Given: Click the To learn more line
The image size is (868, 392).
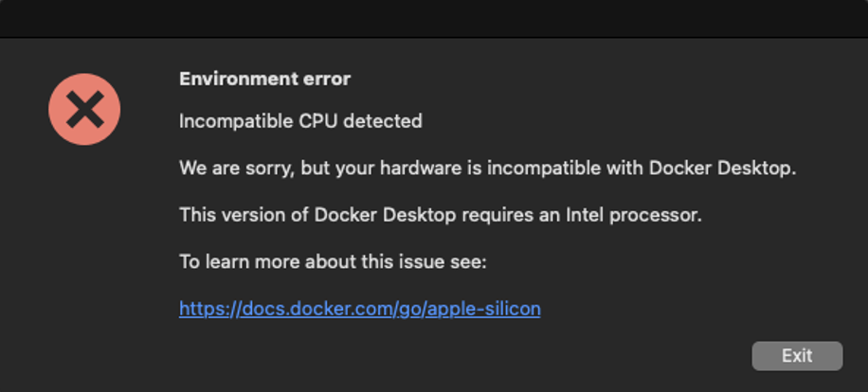Looking at the screenshot, I should (x=333, y=261).
